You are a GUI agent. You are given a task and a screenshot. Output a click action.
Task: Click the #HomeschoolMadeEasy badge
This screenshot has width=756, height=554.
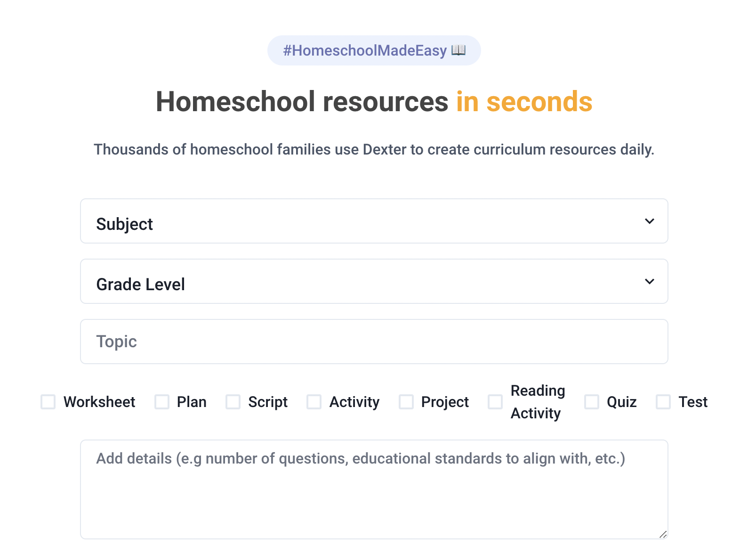[x=374, y=50]
